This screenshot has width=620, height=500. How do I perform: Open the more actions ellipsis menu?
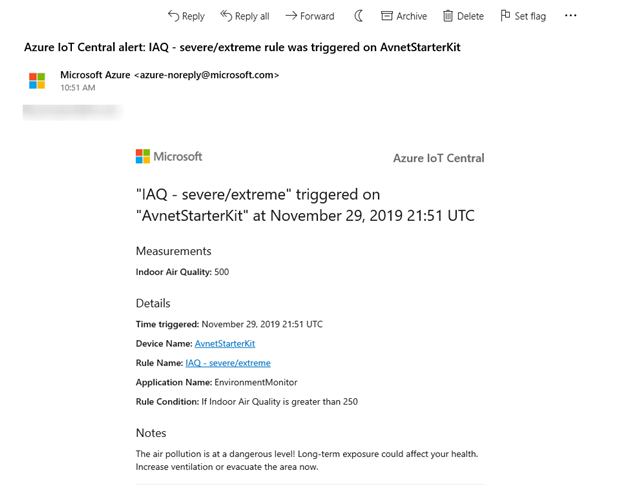[571, 16]
